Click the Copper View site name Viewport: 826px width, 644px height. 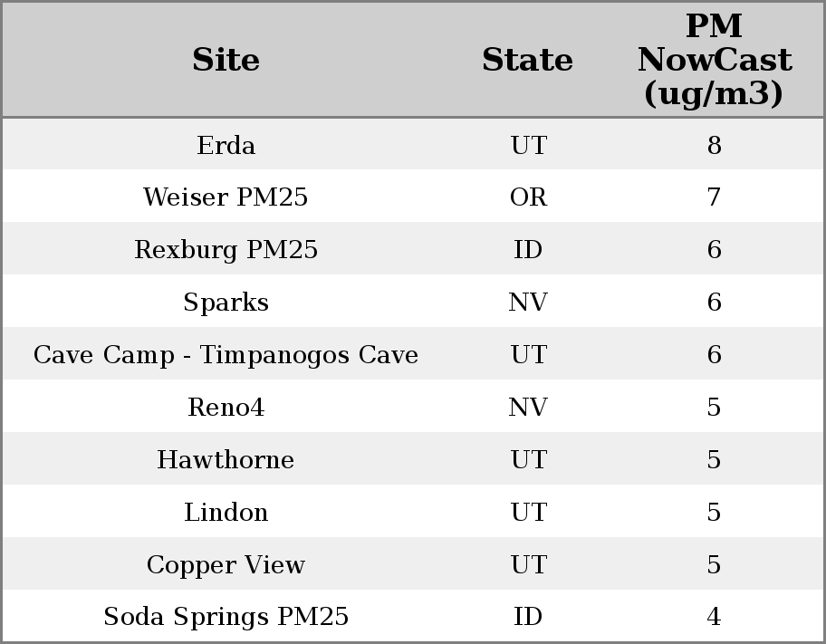pyautogui.click(x=226, y=565)
